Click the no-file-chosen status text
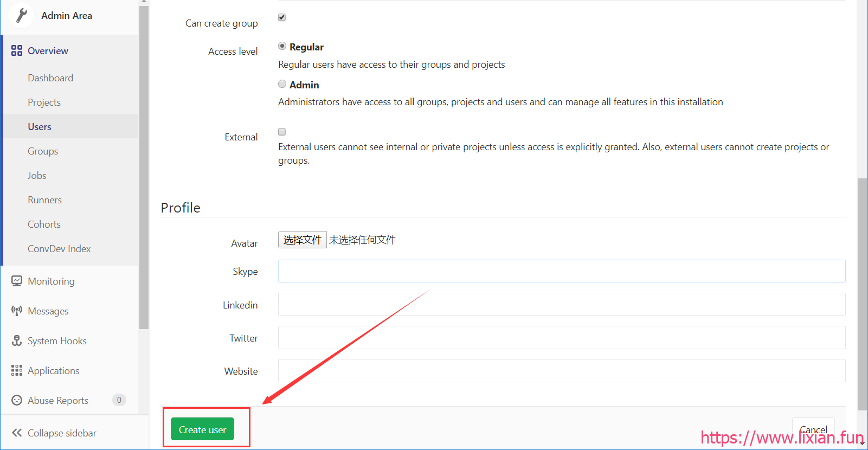Viewport: 868px width, 450px height. tap(362, 240)
